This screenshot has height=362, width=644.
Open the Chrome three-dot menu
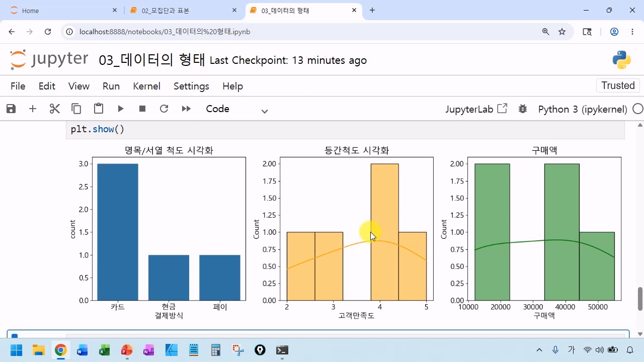point(632,32)
